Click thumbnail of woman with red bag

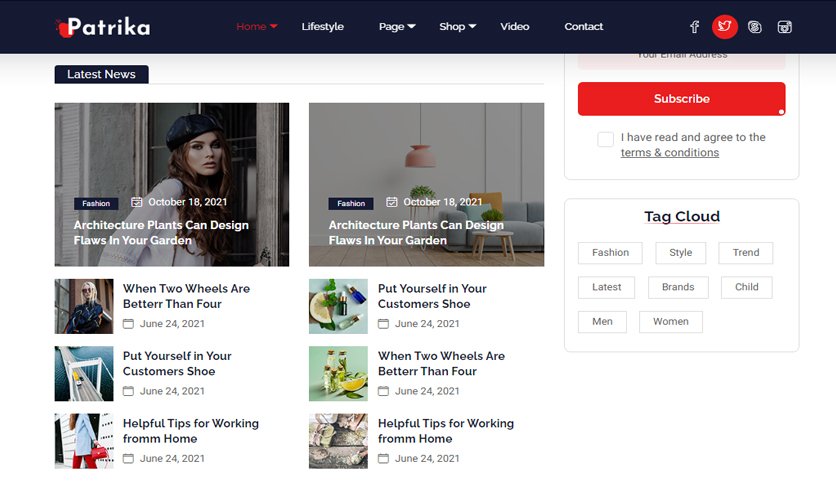tap(84, 441)
